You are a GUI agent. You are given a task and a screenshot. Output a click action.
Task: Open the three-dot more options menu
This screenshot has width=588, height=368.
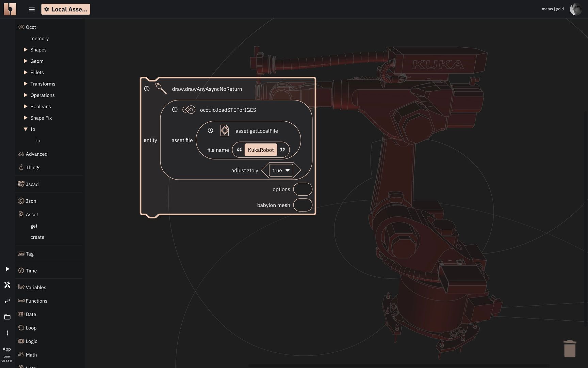pyautogui.click(x=7, y=333)
